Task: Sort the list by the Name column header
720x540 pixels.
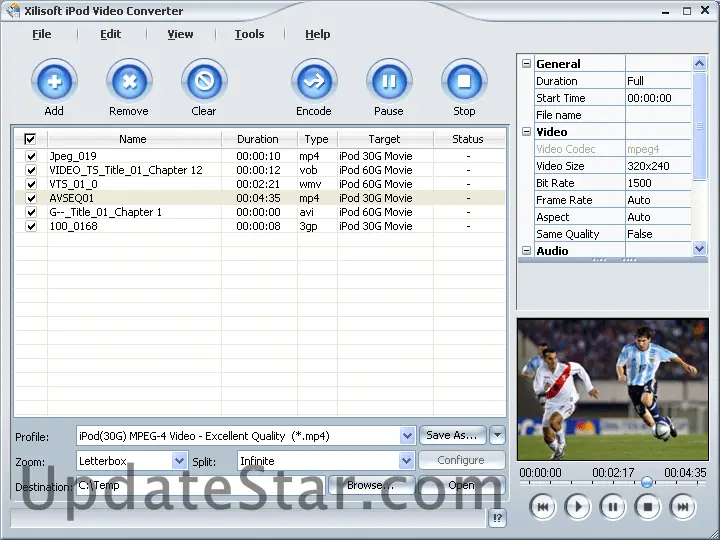Action: click(133, 139)
